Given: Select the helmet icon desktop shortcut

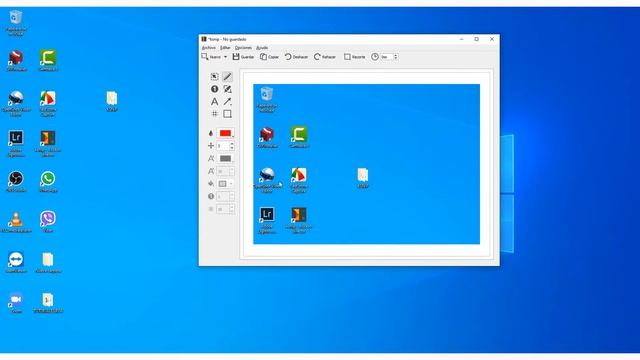Looking at the screenshot, I should 16,103.
